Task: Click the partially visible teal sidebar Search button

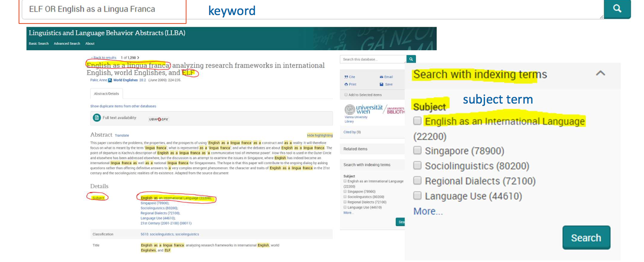Action: point(400,222)
